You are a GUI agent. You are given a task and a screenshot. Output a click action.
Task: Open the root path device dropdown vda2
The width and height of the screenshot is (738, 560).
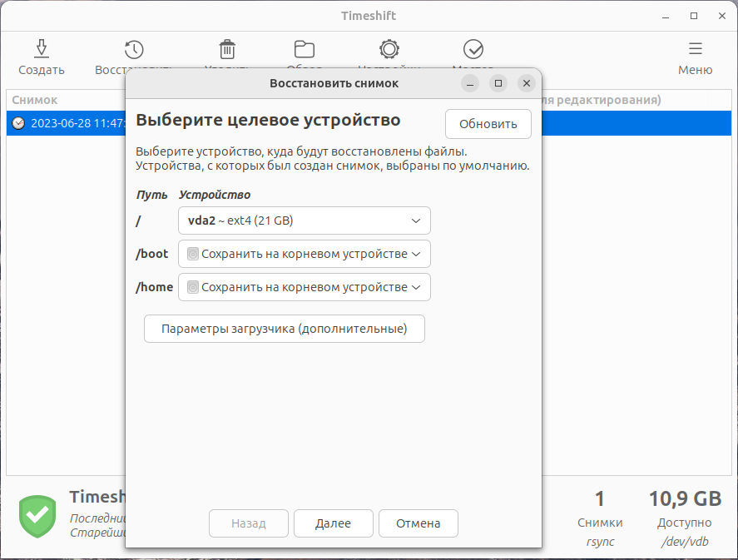coord(304,221)
